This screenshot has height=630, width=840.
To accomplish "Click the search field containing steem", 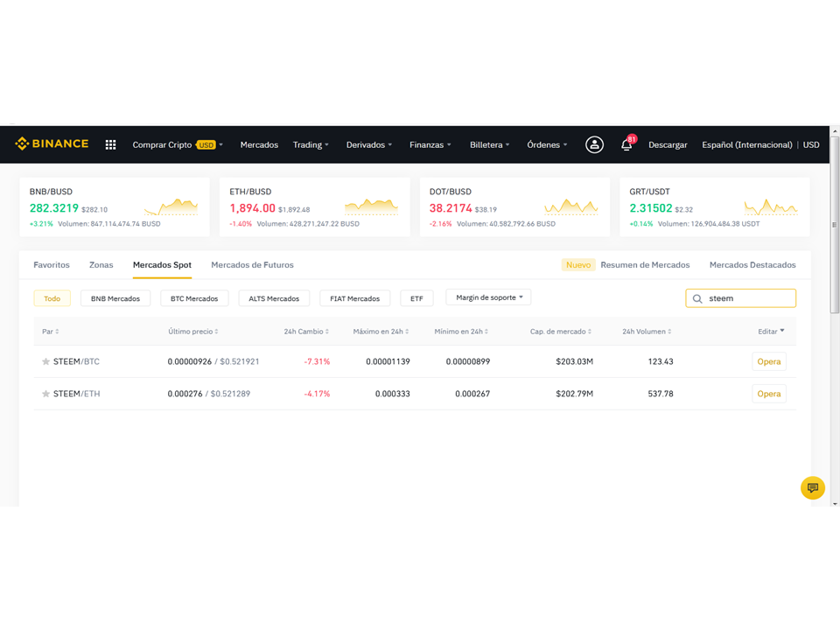I will (x=740, y=298).
